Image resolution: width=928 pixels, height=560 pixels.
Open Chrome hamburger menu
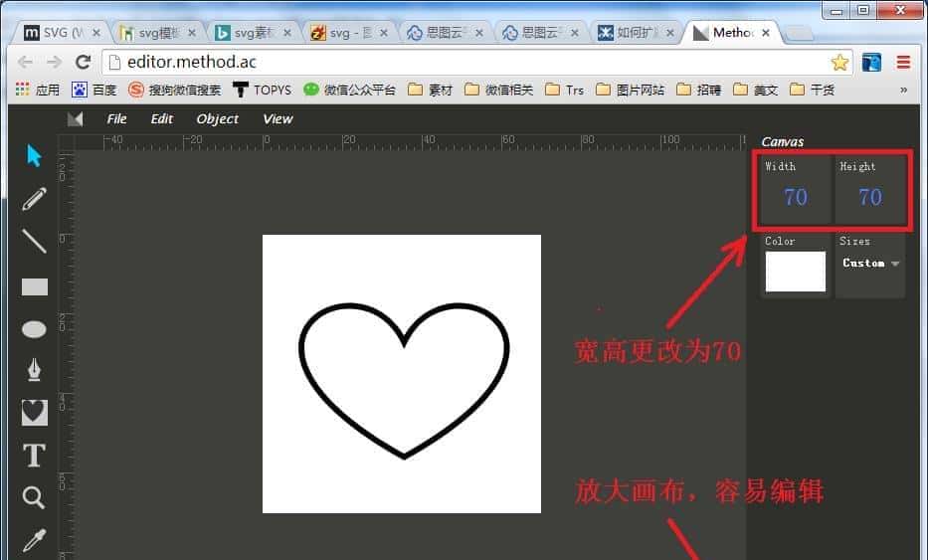[x=903, y=62]
